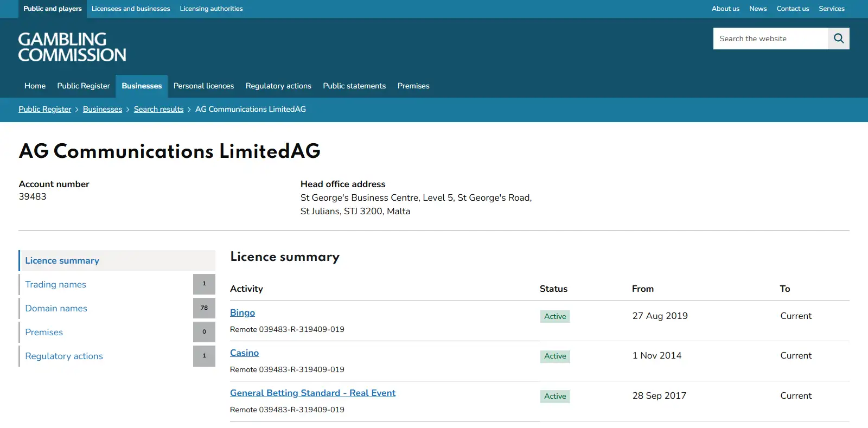Image resolution: width=868 pixels, height=428 pixels.
Task: Click the AG Communications LimitedAG heading
Action: click(170, 151)
